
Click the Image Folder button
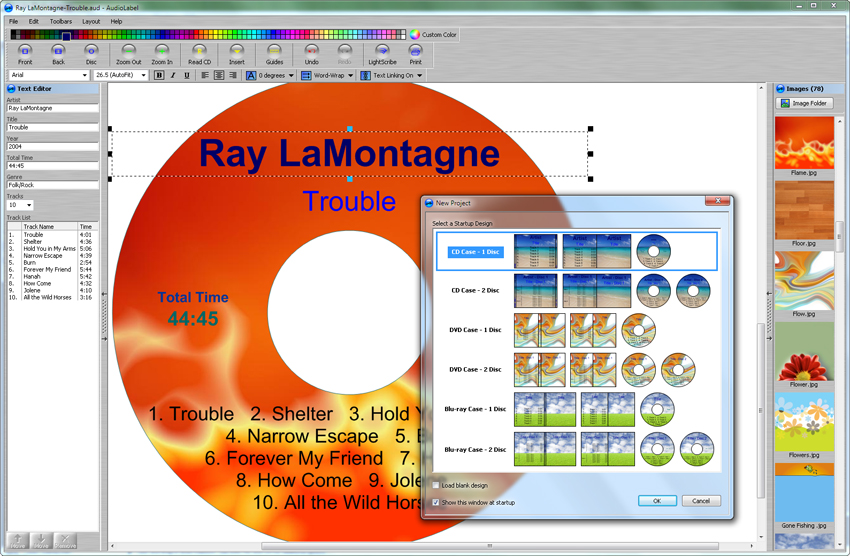pos(805,103)
